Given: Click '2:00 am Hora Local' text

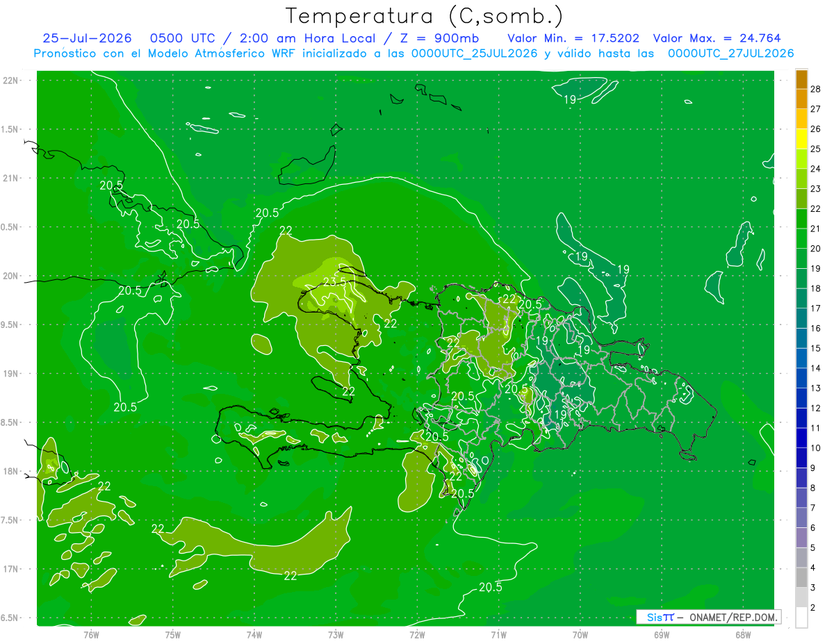Looking at the screenshot, I should click(307, 38).
